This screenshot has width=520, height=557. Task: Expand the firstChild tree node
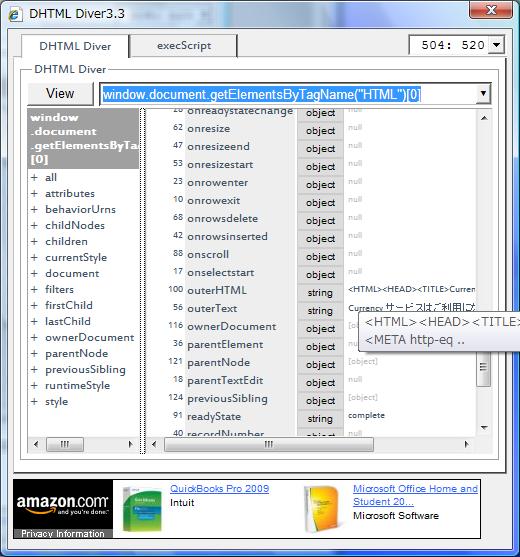pyautogui.click(x=34, y=305)
